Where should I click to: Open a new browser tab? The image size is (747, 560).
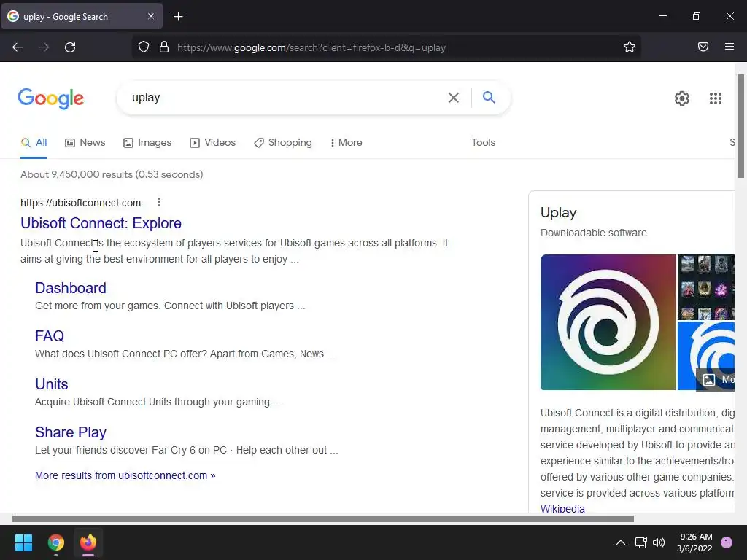[x=178, y=17]
